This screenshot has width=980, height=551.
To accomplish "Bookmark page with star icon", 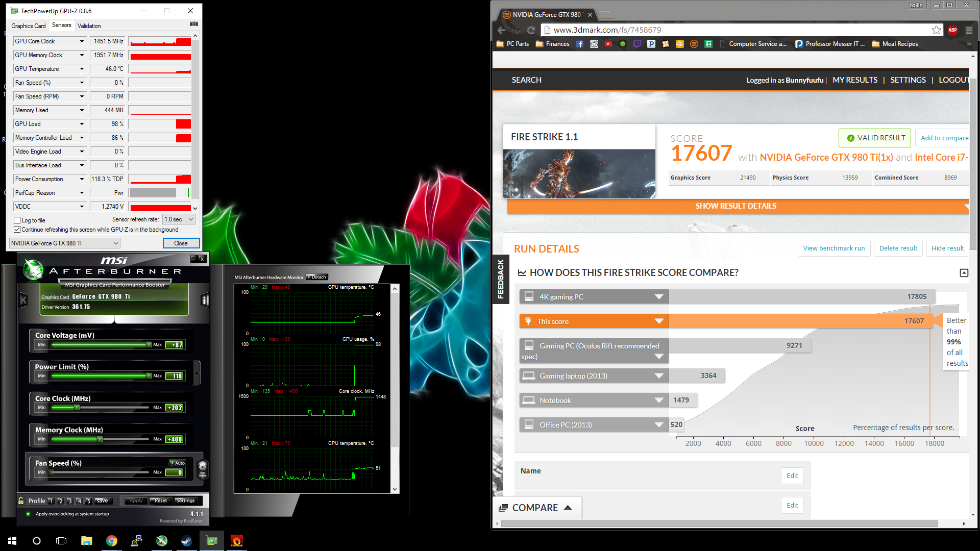I will tap(936, 30).
